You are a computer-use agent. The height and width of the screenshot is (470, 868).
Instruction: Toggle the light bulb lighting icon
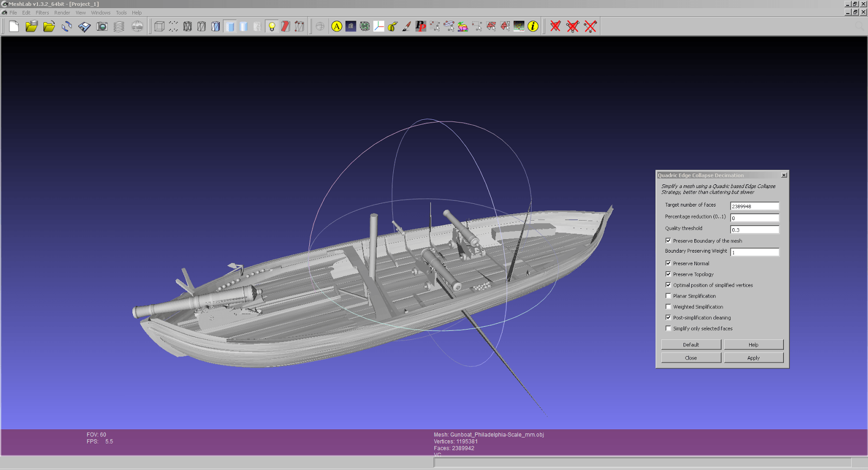[x=272, y=26]
